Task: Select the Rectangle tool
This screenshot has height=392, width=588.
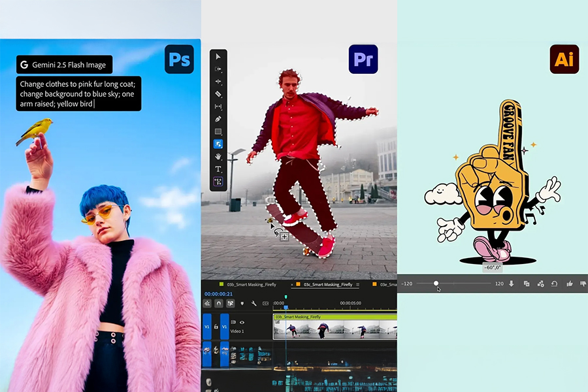Action: pos(218,132)
